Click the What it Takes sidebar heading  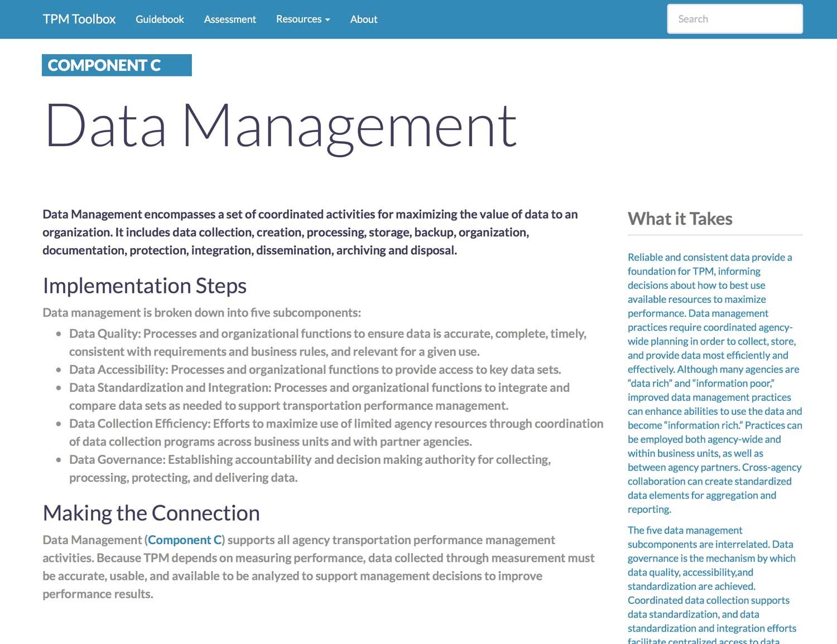pos(680,219)
